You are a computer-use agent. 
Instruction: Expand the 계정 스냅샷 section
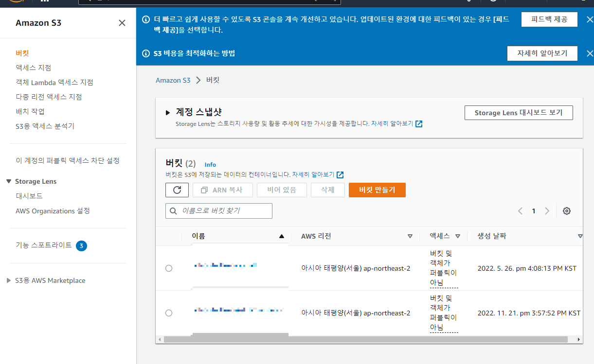168,113
